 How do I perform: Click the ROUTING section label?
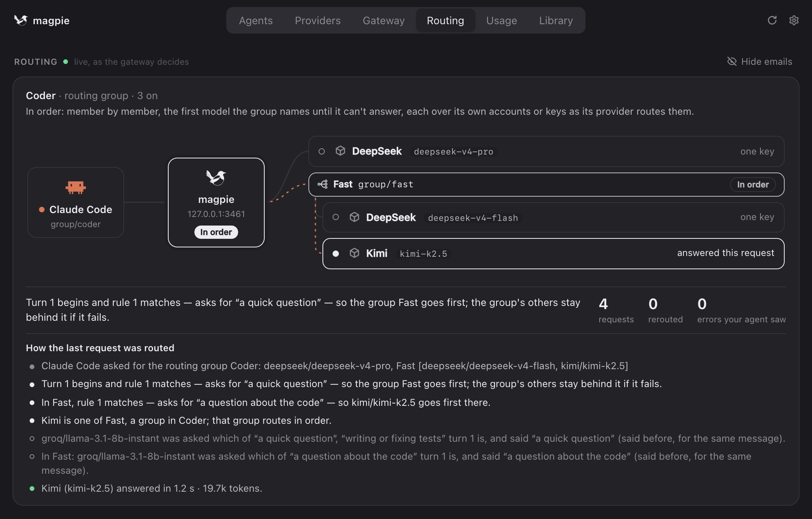click(x=36, y=62)
